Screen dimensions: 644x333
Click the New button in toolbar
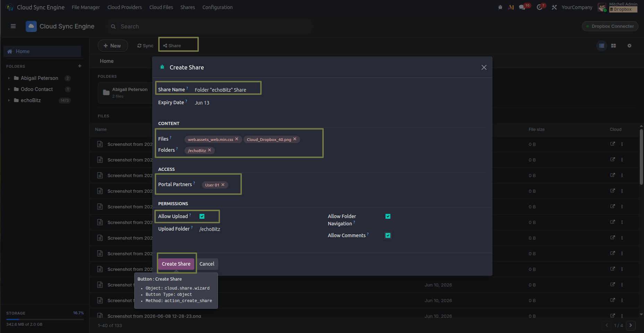pos(113,46)
